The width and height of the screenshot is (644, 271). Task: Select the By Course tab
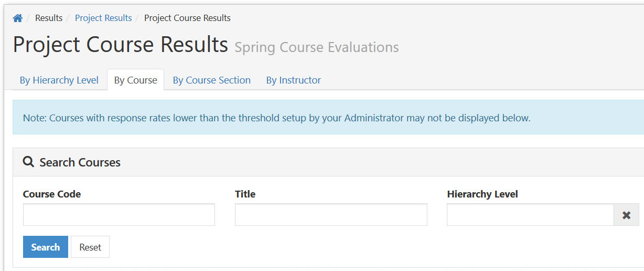pyautogui.click(x=136, y=80)
